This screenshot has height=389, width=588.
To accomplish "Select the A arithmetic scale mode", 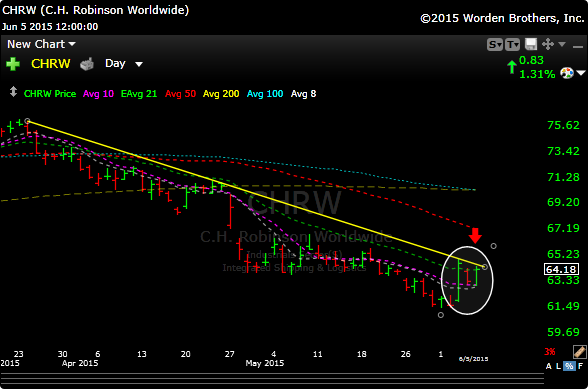I will (x=549, y=366).
